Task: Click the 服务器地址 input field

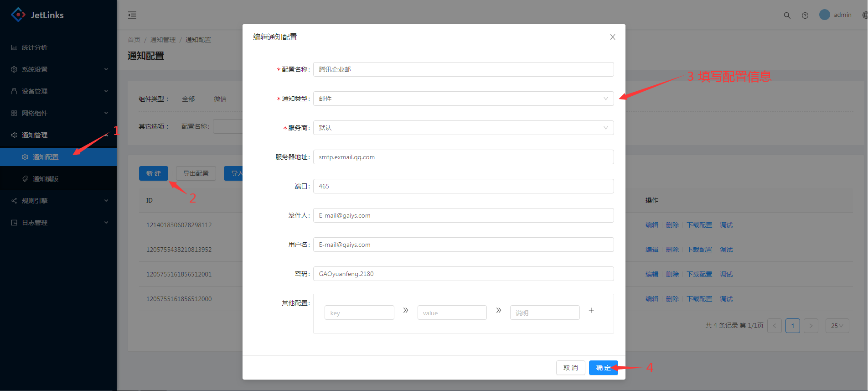Action: coord(463,157)
